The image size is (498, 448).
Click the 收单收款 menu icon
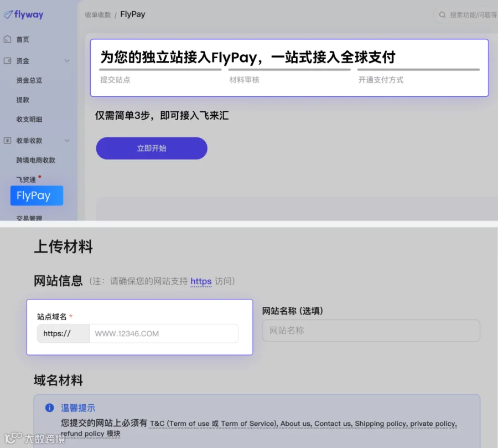(7, 141)
